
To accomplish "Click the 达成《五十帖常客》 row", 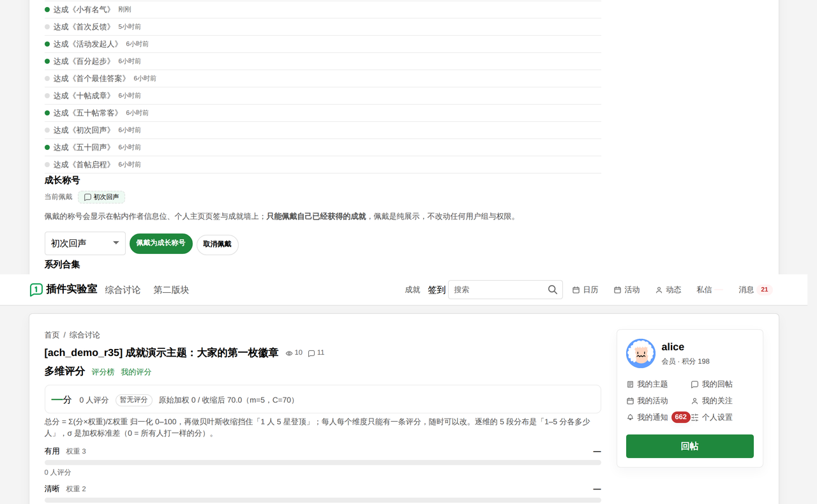I will 322,113.
